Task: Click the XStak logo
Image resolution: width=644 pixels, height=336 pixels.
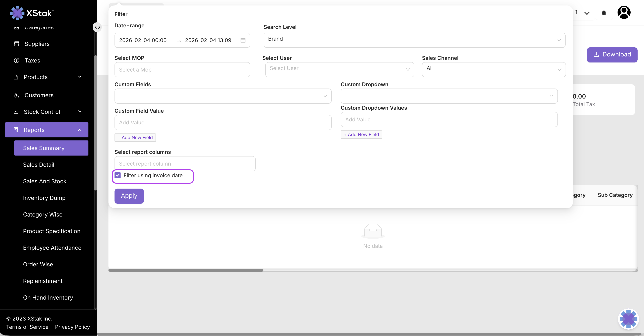Action: (x=32, y=13)
